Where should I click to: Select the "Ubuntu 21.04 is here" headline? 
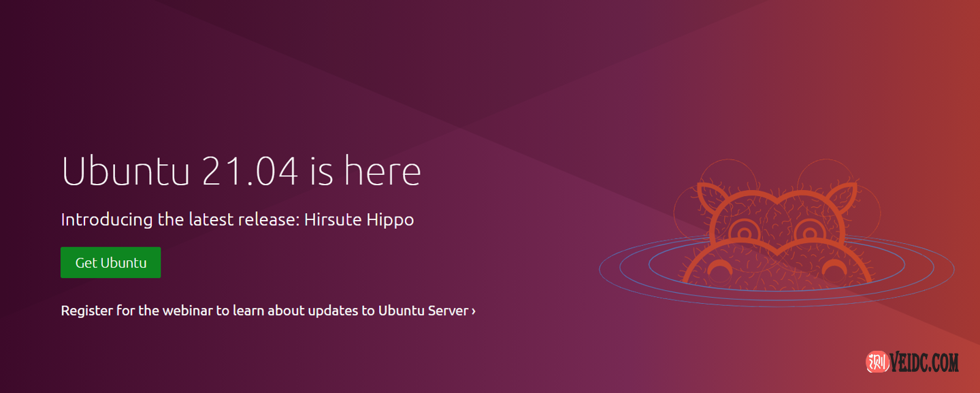click(x=241, y=170)
